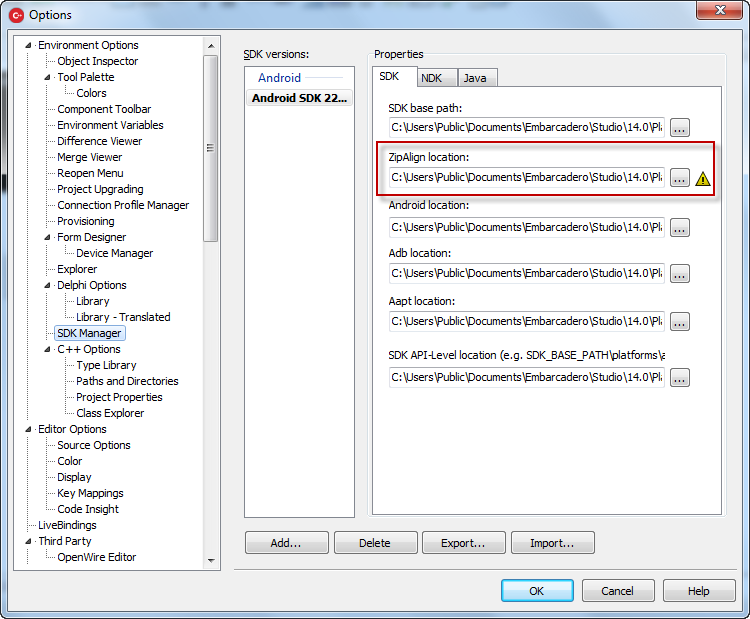Click the ZipAlign location warning icon
750x619 pixels.
pos(703,179)
